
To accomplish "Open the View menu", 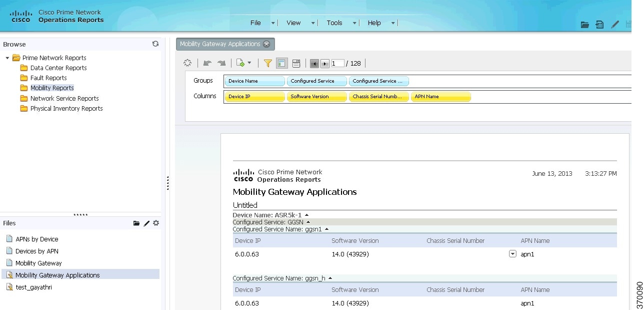I will 293,23.
